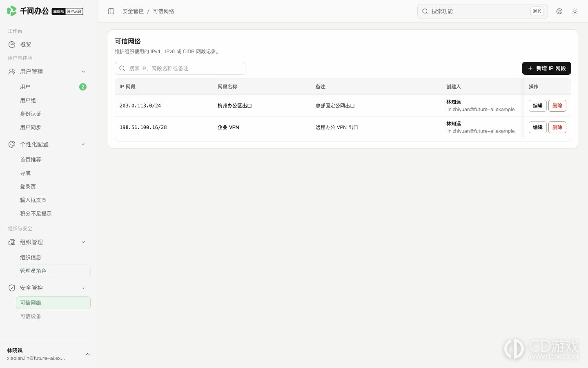Delete the 杭州办公区出口 network row

pos(557,105)
